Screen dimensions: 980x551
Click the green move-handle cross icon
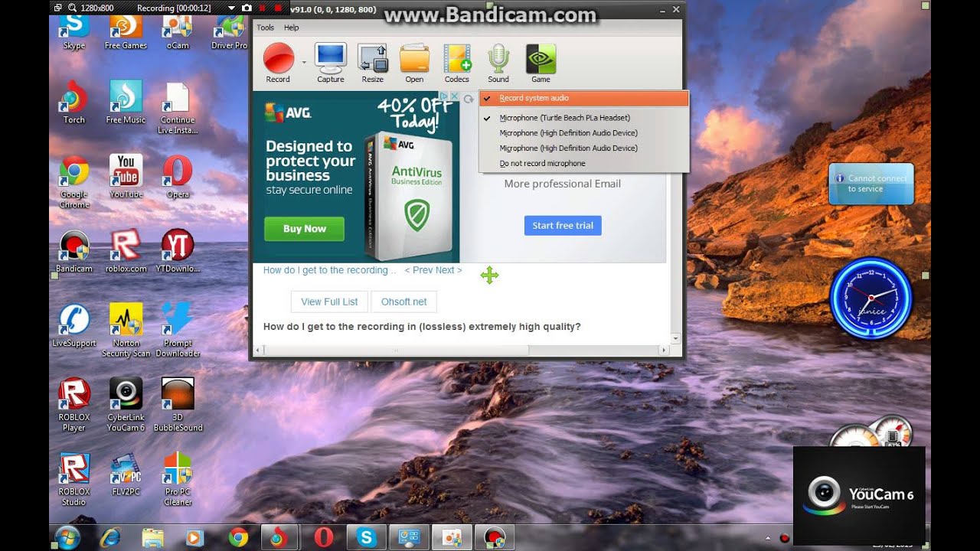coord(490,275)
